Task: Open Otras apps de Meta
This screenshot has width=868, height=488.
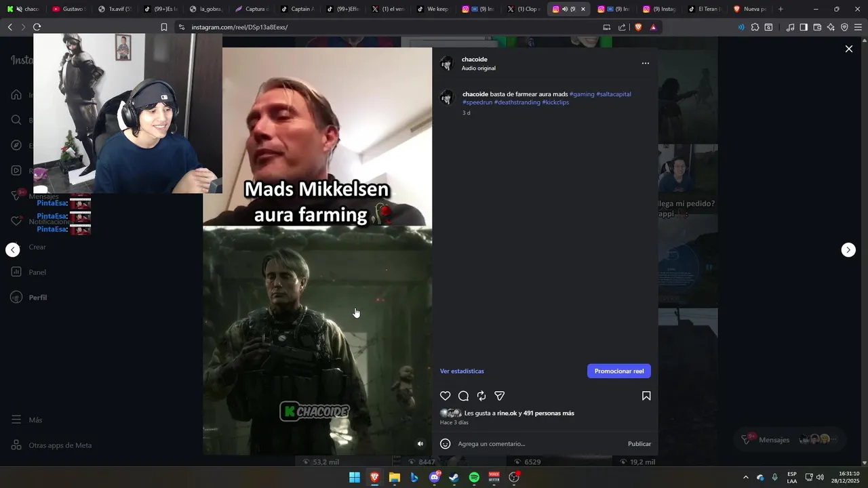Action: pyautogui.click(x=52, y=445)
